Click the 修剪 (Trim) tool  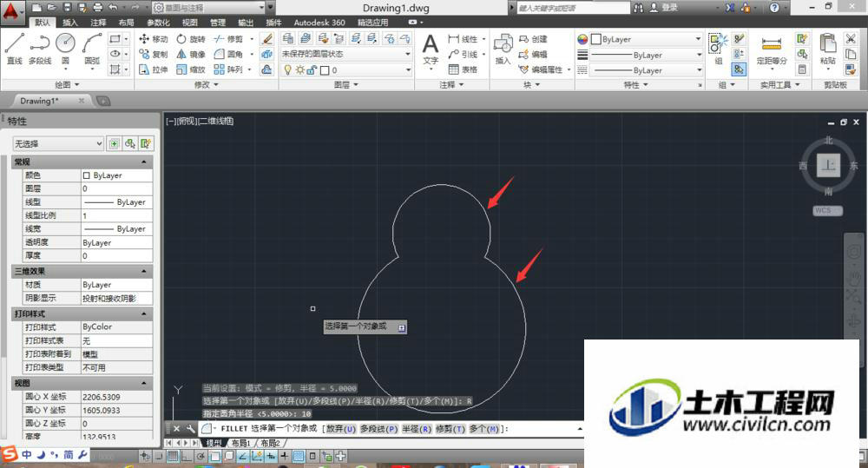228,39
